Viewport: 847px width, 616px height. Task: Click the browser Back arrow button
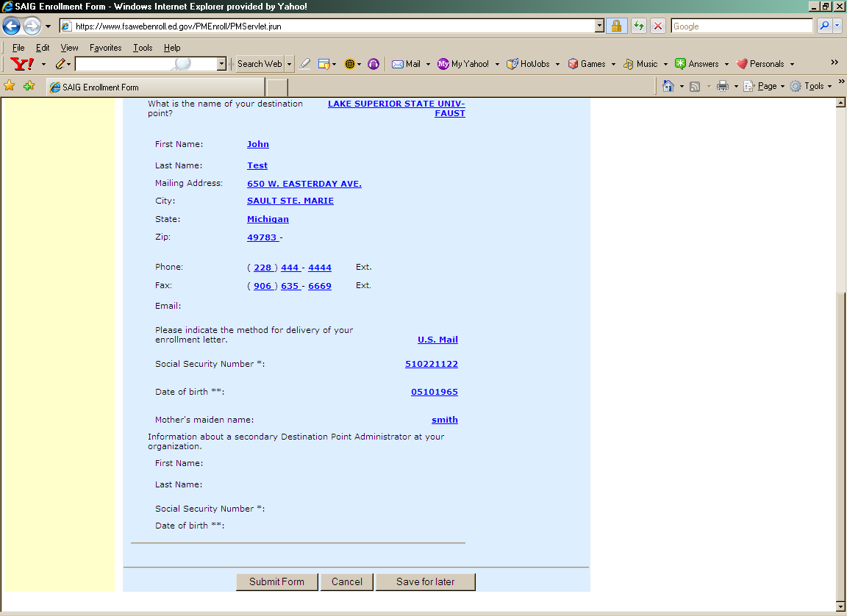[x=12, y=26]
